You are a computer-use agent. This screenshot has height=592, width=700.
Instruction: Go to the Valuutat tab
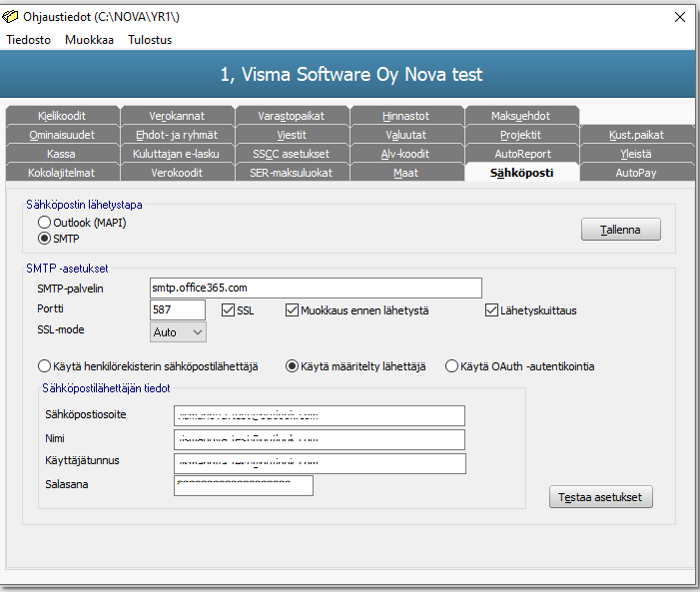pyautogui.click(x=406, y=135)
